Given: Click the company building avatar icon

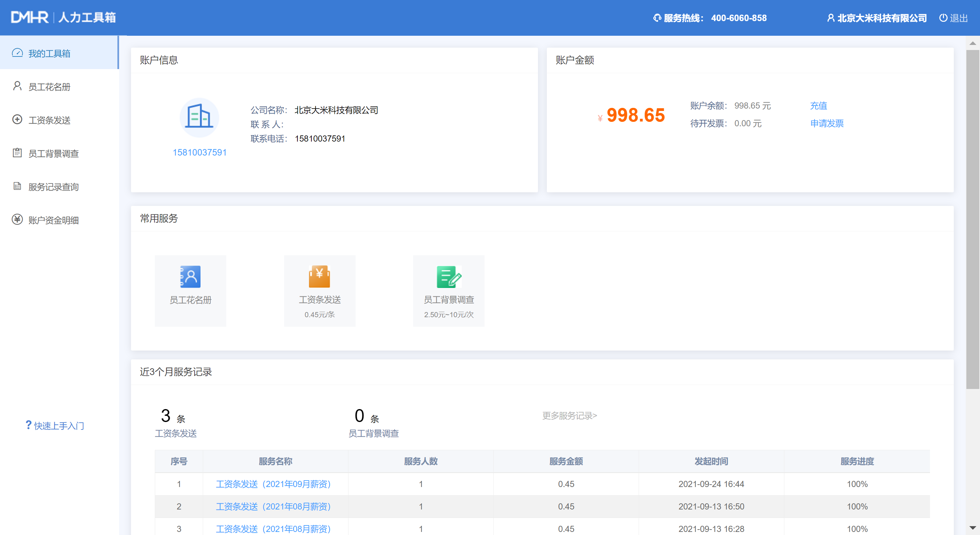Looking at the screenshot, I should coord(199,117).
